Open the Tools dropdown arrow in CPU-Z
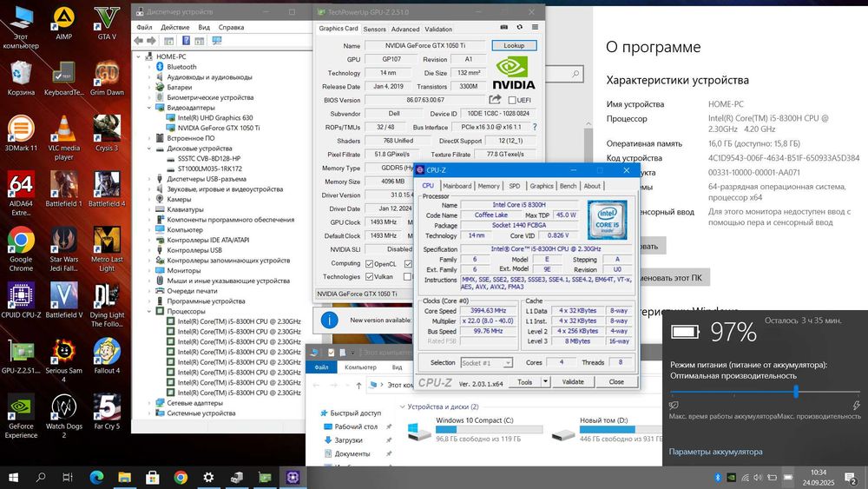The image size is (868, 489). [544, 381]
